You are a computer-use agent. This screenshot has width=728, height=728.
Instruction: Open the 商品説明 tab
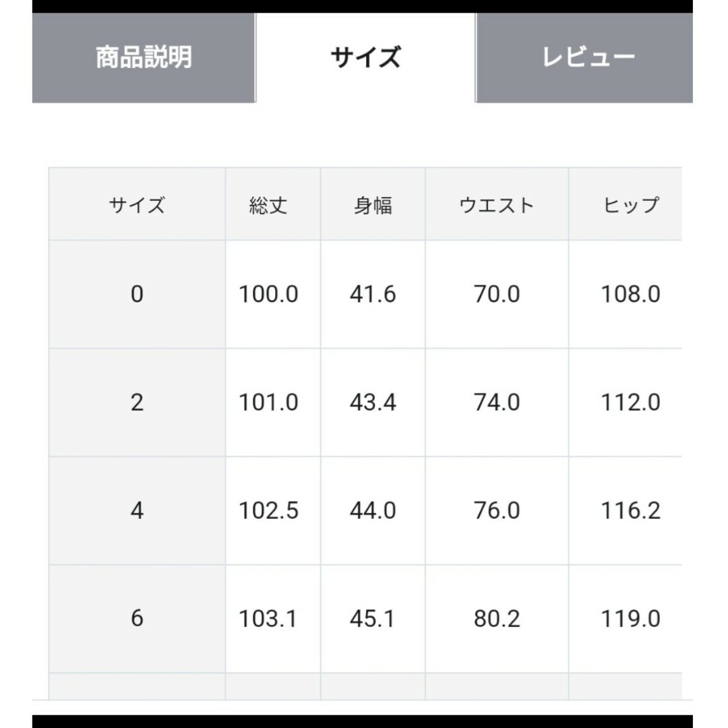144,57
